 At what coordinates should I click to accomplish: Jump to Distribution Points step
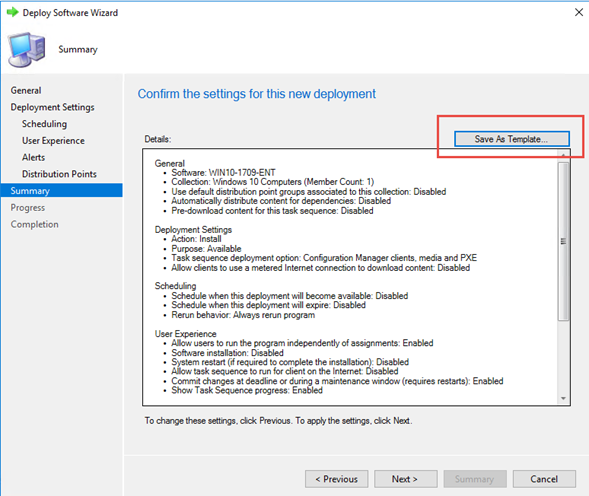tap(59, 174)
